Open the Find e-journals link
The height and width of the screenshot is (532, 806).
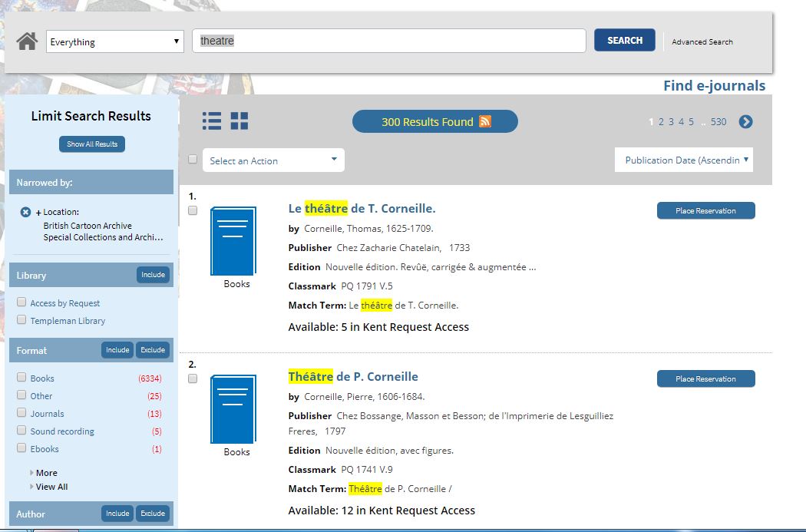[714, 86]
